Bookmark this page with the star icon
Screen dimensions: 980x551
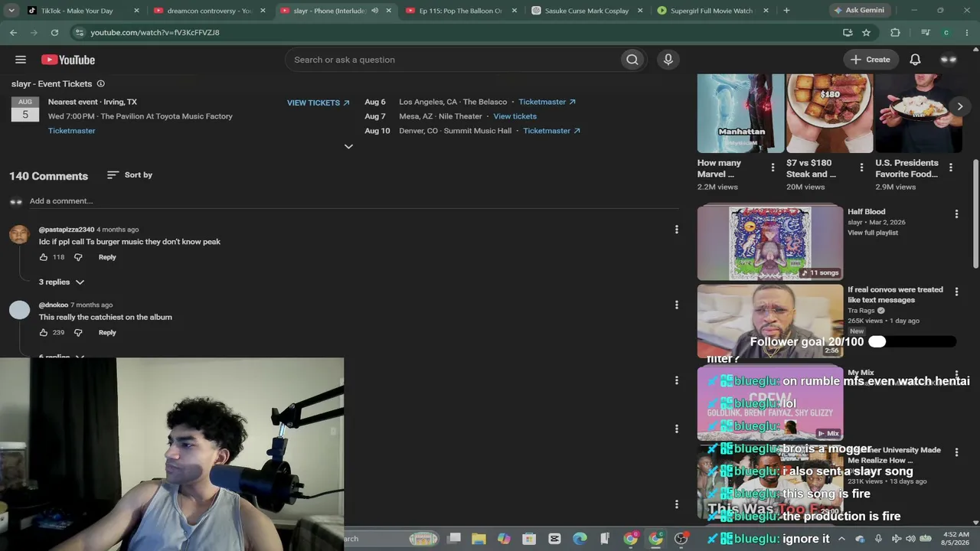866,32
